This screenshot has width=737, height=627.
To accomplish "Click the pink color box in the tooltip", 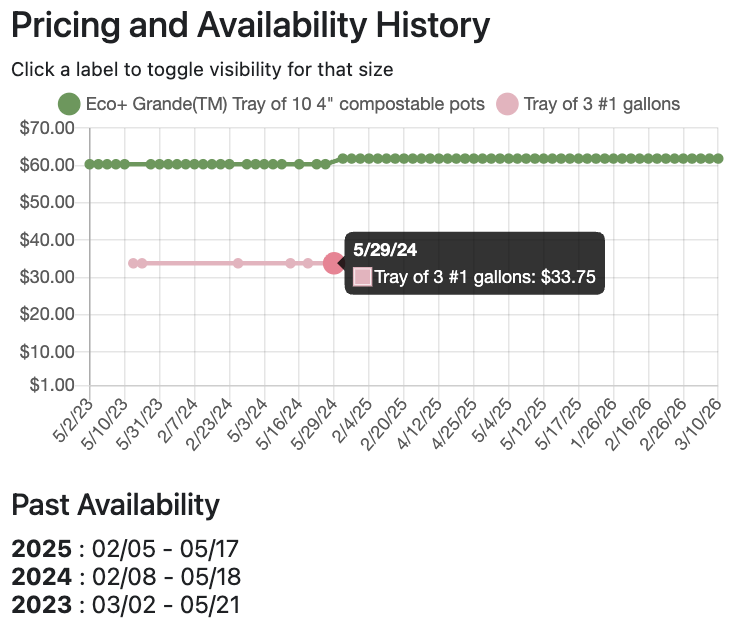I will pyautogui.click(x=363, y=278).
